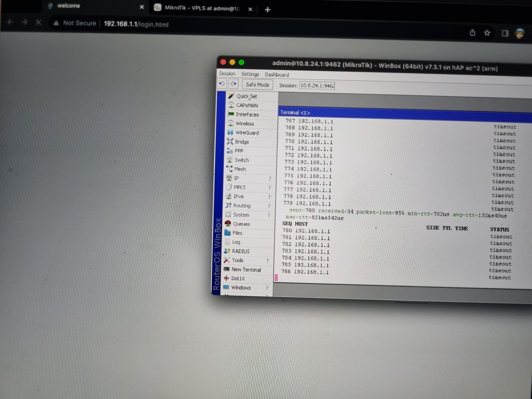The image size is (532, 399).
Task: Click the Session address field
Action: coord(317,85)
